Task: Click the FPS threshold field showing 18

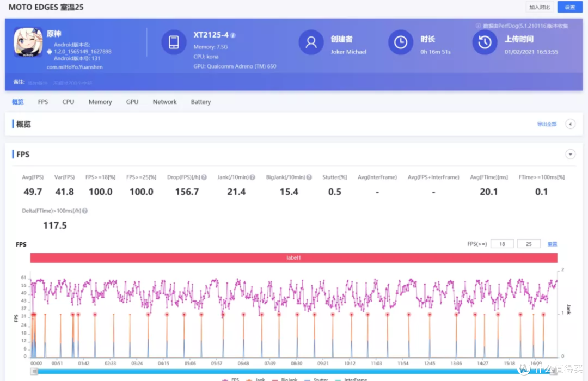Action: coord(502,244)
